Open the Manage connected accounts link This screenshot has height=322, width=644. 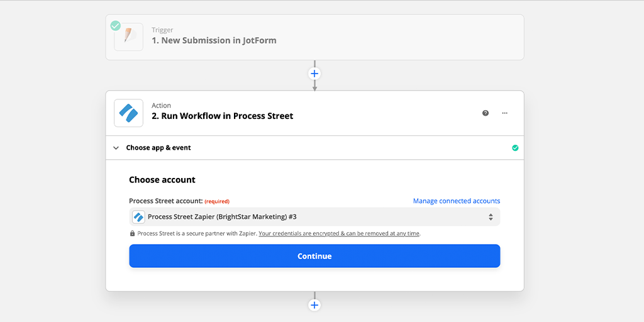tap(457, 201)
